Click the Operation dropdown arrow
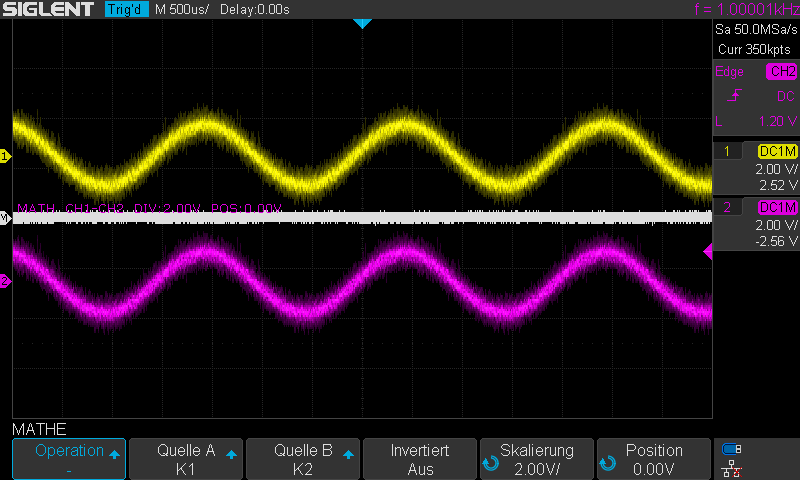The width and height of the screenshot is (800, 480). point(114,454)
